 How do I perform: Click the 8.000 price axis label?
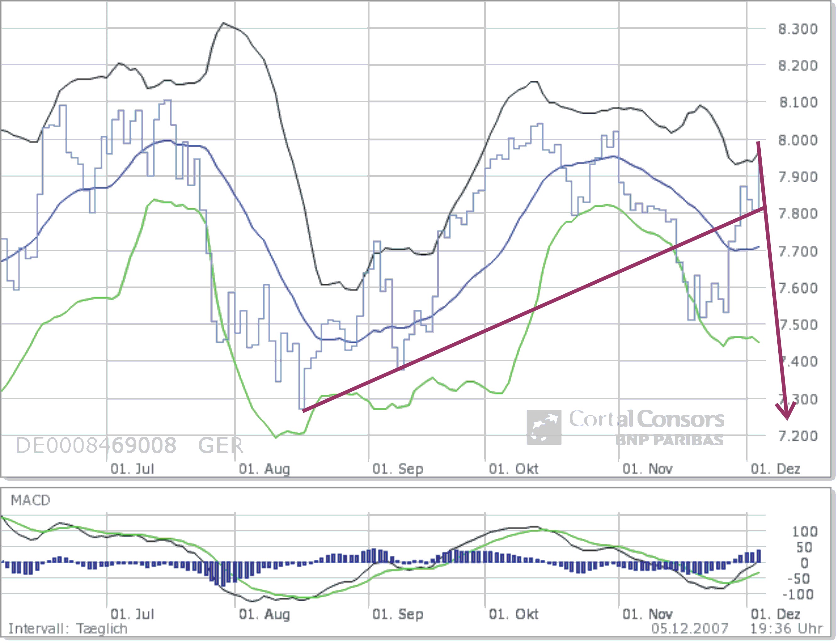[x=797, y=140]
